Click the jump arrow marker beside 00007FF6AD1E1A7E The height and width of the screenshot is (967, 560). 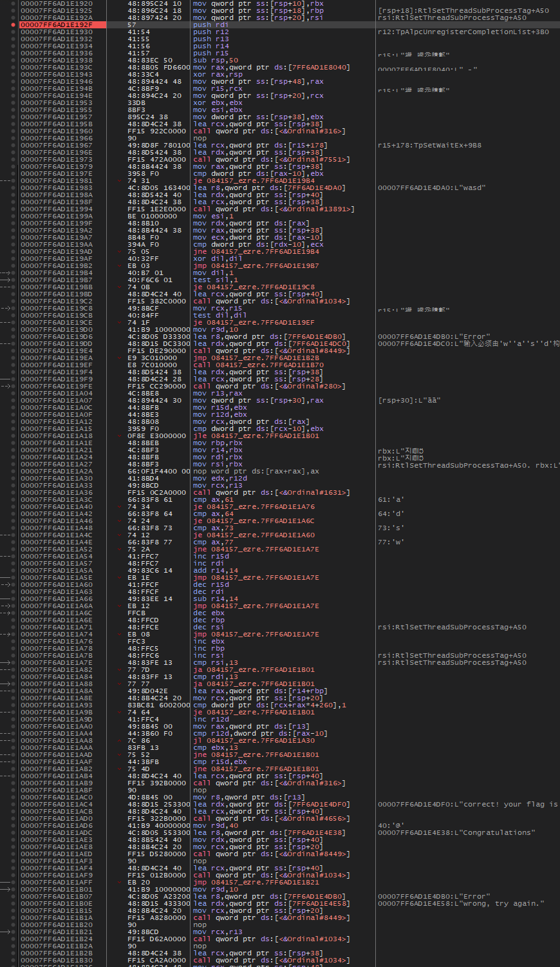click(5, 663)
